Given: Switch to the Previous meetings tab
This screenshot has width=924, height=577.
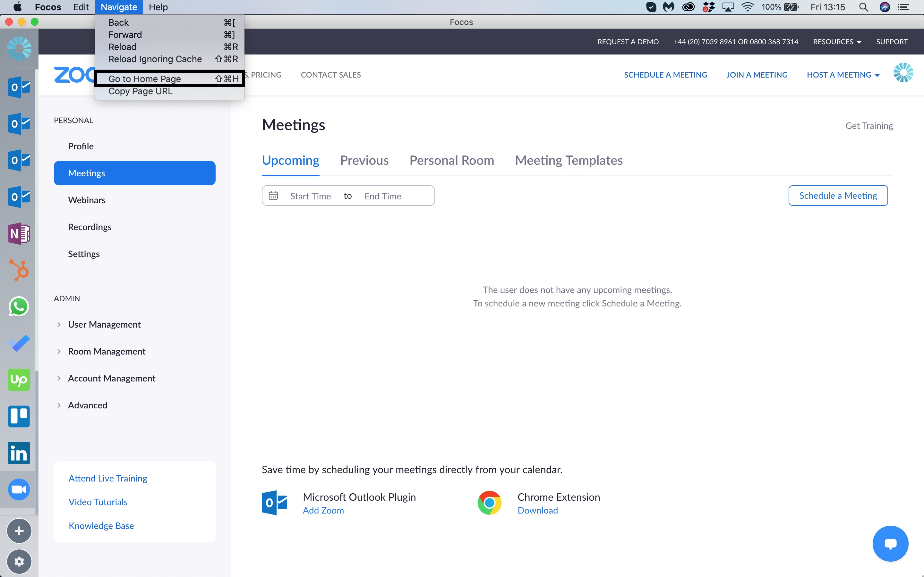Looking at the screenshot, I should (x=364, y=160).
